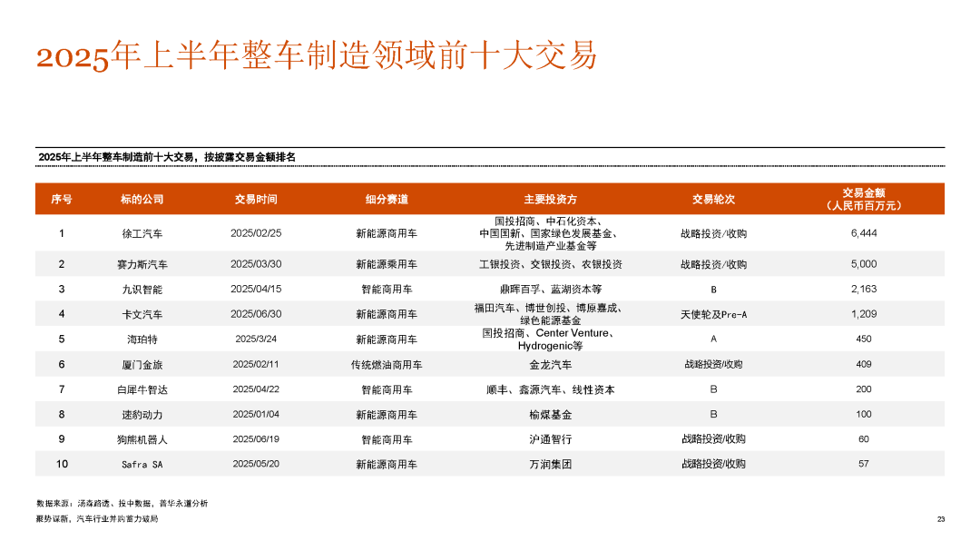Select the amount cell 409
The width and height of the screenshot is (980, 551).
(x=863, y=364)
